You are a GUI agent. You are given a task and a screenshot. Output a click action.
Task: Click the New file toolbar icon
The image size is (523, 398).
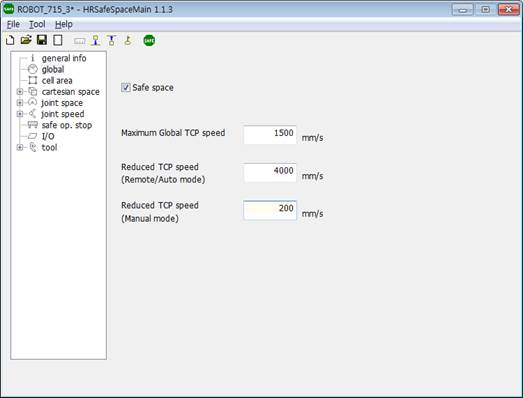pyautogui.click(x=10, y=40)
